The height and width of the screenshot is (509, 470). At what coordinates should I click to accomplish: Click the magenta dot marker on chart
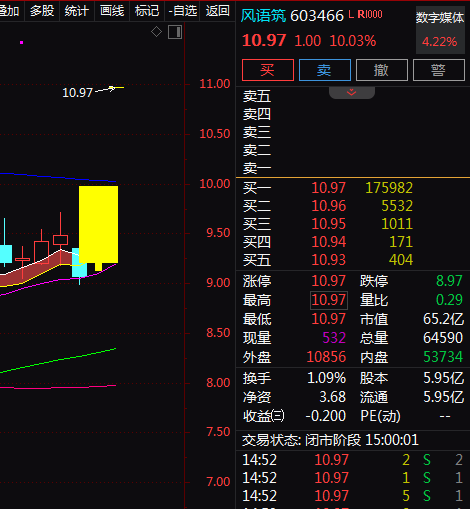tap(21, 42)
